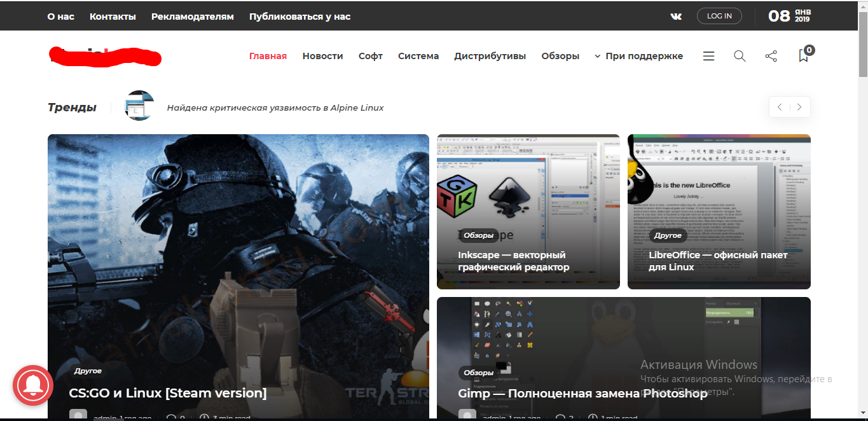Open 'LibreOffice — офисный пакет для Linux' article
Image resolution: width=868 pixels, height=421 pixels.
(718, 261)
